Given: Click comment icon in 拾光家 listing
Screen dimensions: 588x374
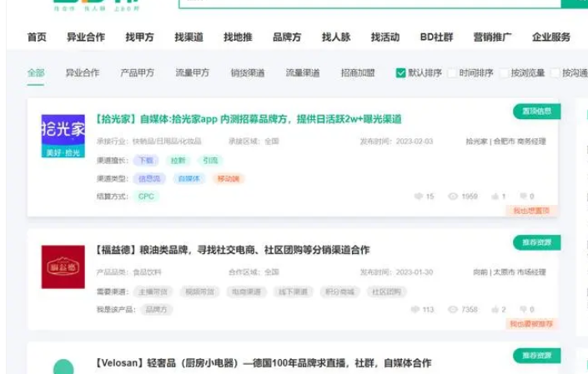Looking at the screenshot, I should tap(419, 197).
